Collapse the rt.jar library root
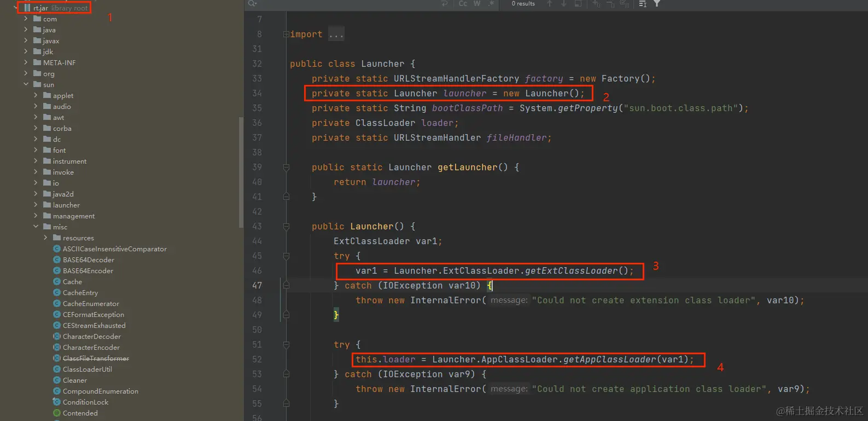The image size is (868, 421). pos(16,8)
